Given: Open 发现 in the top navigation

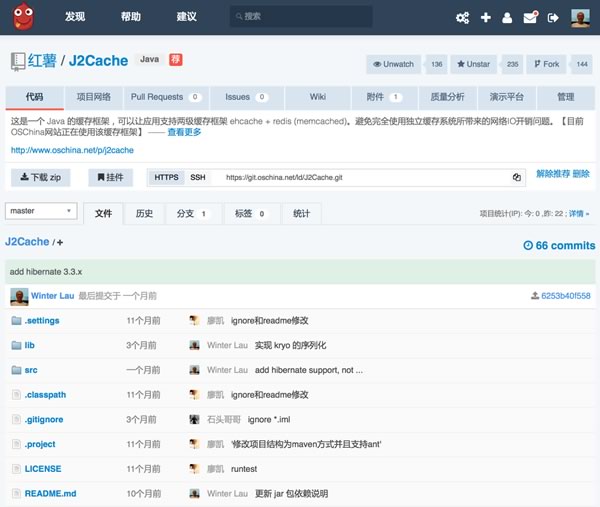Looking at the screenshot, I should tap(75, 17).
